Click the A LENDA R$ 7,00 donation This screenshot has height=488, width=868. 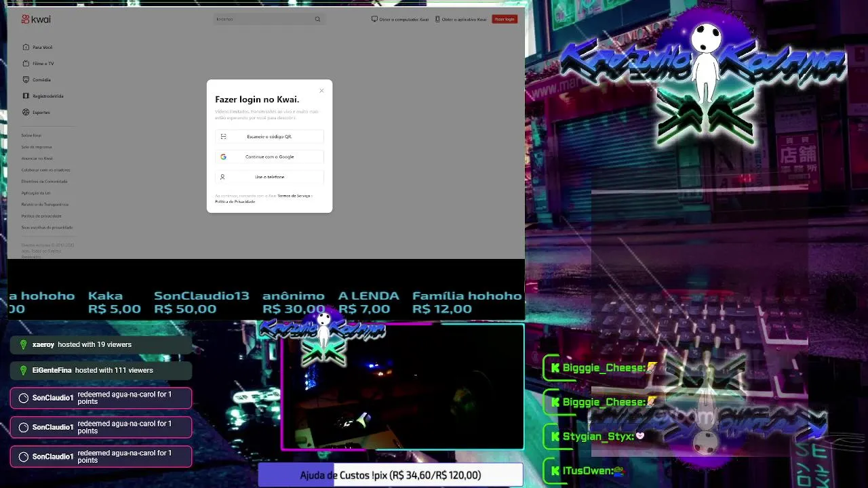369,302
